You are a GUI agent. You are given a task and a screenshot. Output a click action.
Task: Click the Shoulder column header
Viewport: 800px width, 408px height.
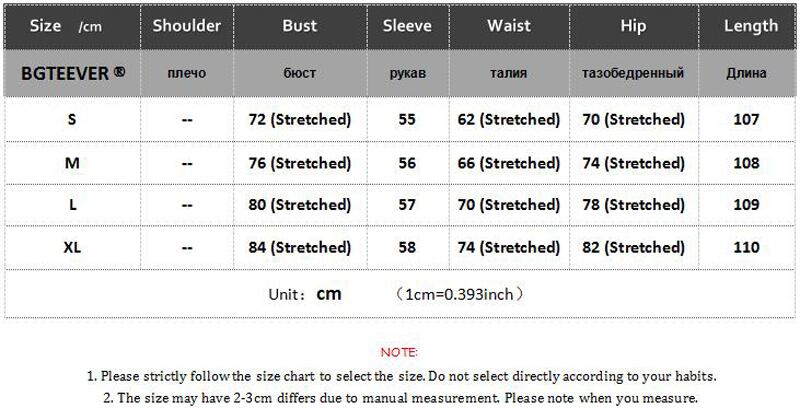tap(186, 26)
